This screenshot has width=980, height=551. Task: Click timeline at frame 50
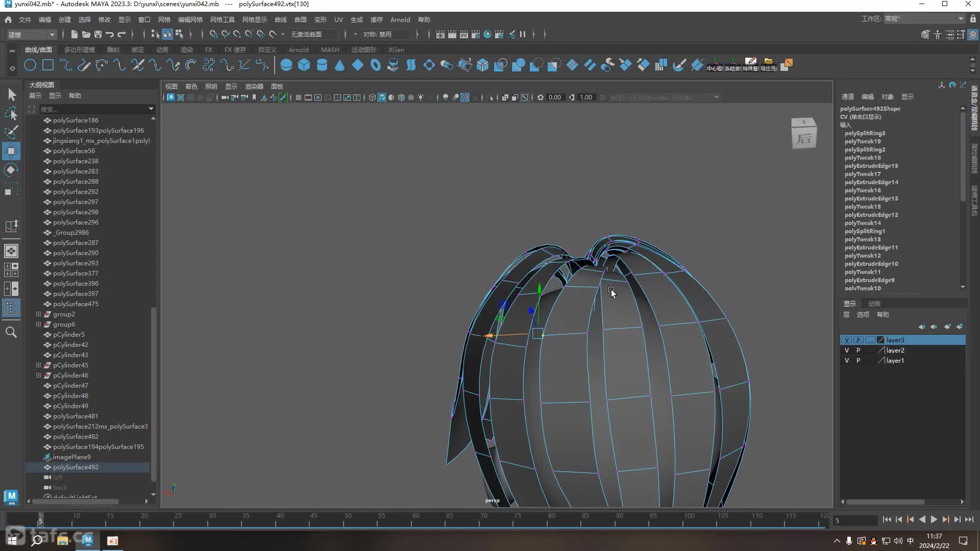point(348,519)
